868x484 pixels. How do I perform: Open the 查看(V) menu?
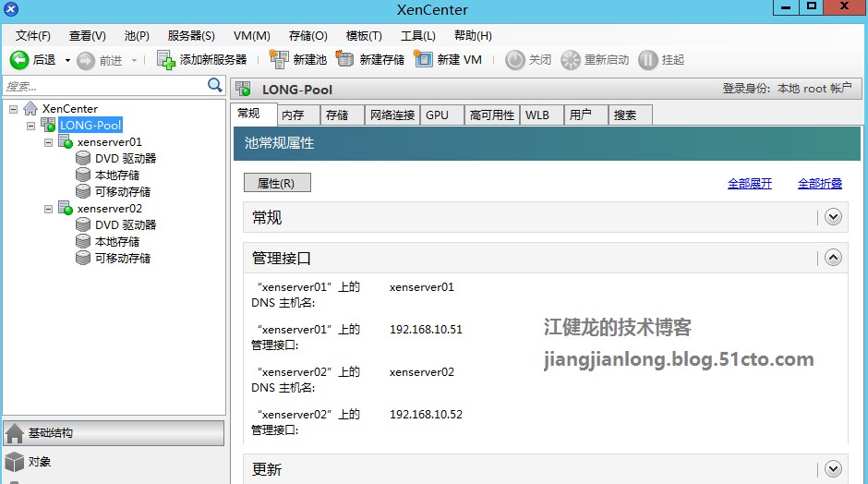(88, 36)
